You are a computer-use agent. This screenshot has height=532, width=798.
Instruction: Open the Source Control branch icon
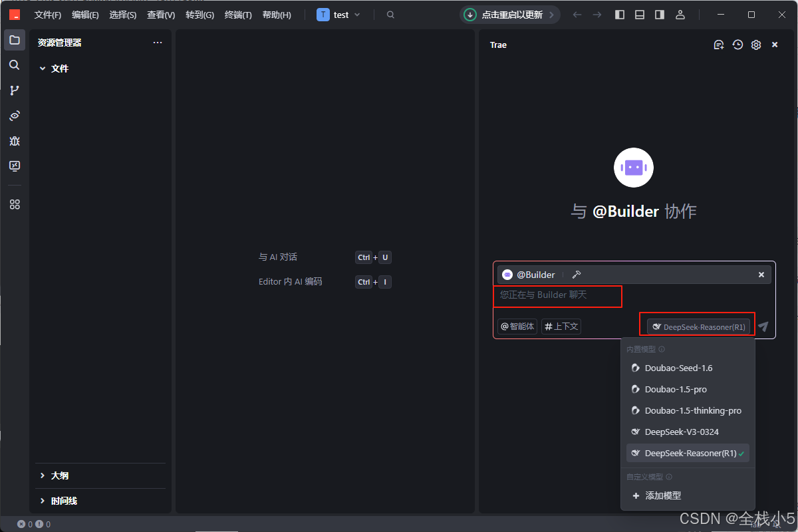(15, 90)
